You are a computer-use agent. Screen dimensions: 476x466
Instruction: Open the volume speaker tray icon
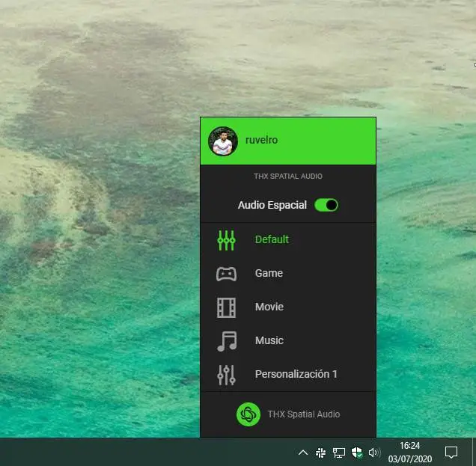click(374, 453)
